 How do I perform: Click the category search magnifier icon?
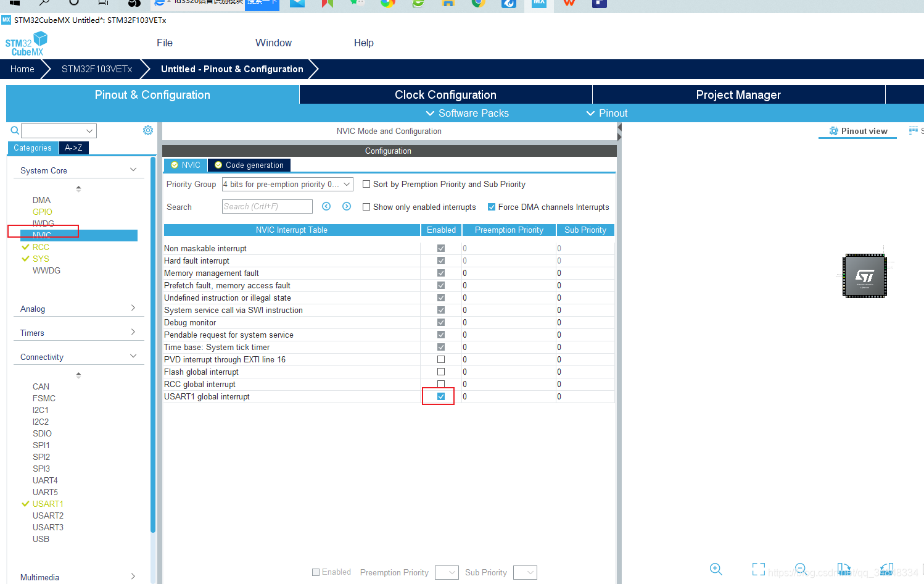(x=15, y=130)
